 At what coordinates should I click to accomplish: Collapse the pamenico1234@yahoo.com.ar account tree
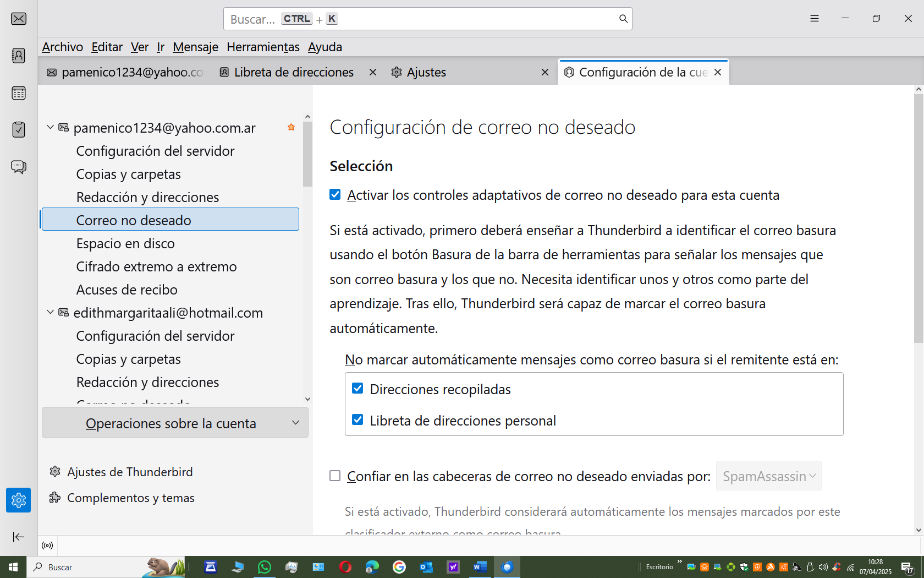point(50,127)
